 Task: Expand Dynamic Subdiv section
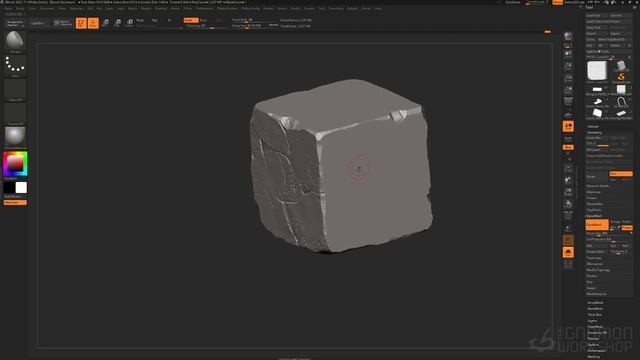[x=598, y=186]
